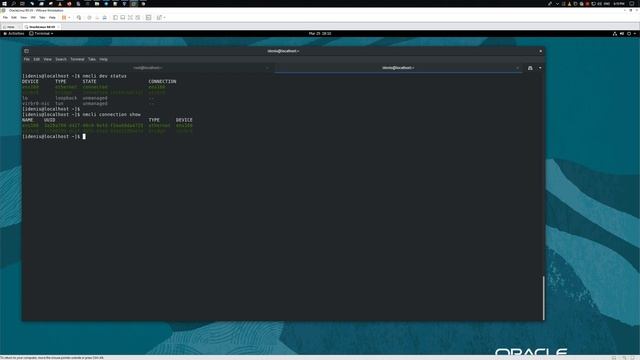Select the OracleLinux VM tab
This screenshot has width=640, height=360.
pyautogui.click(x=42, y=27)
